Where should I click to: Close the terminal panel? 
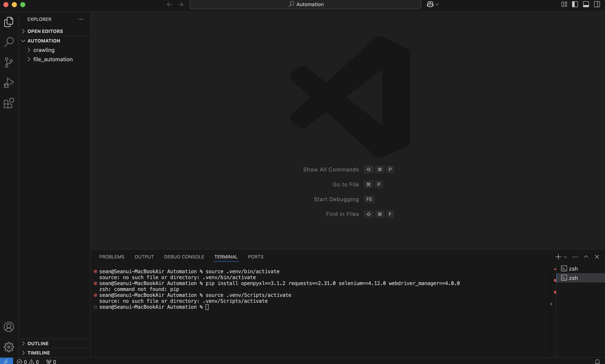(x=597, y=257)
